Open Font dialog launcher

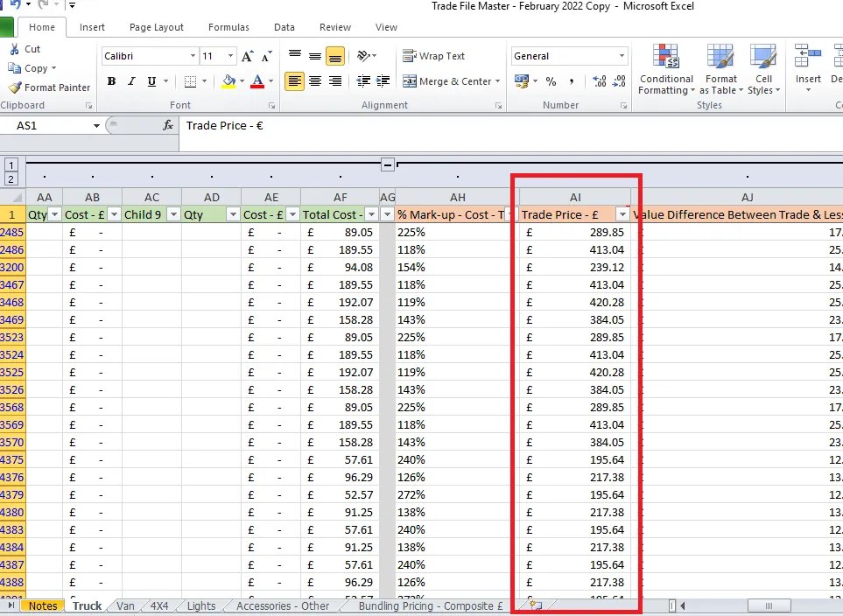tap(272, 106)
